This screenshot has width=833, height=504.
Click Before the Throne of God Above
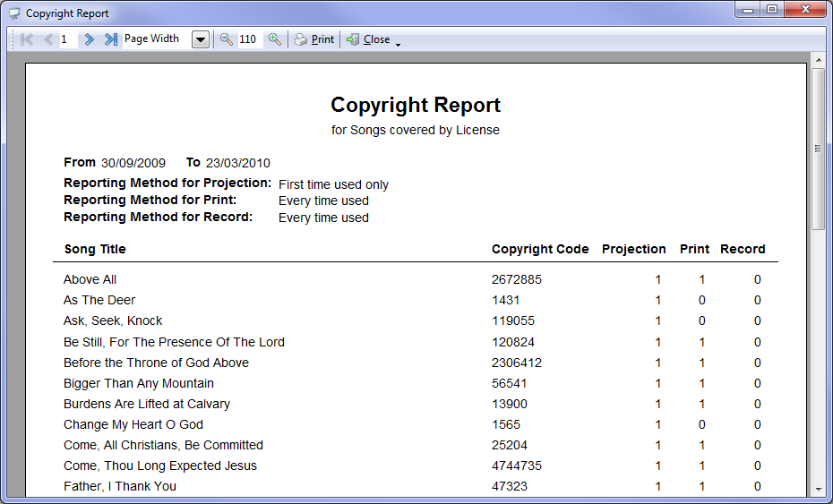156,363
